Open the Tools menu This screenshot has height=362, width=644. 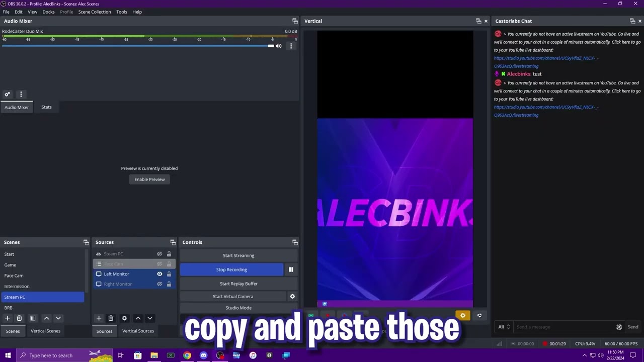click(x=122, y=12)
